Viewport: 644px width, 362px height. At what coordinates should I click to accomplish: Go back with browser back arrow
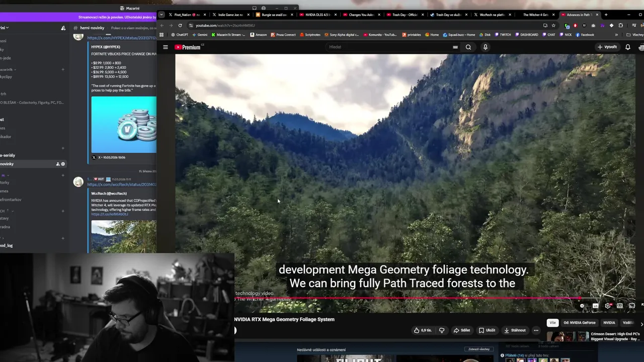click(x=162, y=25)
